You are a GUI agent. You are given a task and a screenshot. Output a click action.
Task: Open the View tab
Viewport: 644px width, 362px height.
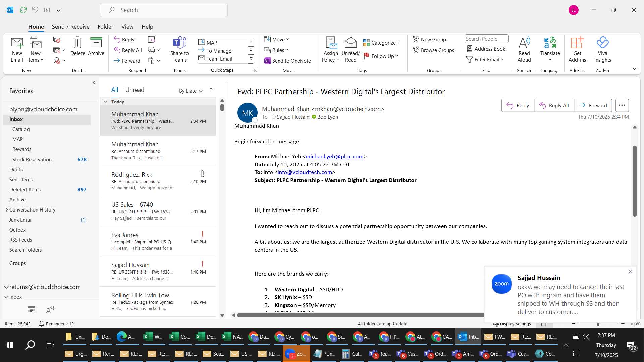(127, 27)
